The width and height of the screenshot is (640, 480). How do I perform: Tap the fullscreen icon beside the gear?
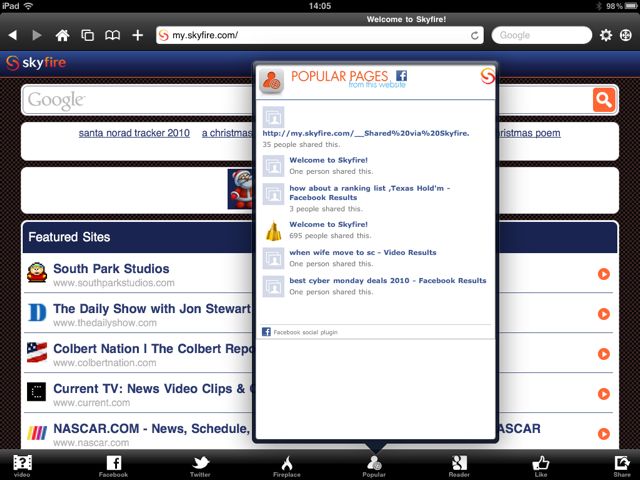[626, 35]
